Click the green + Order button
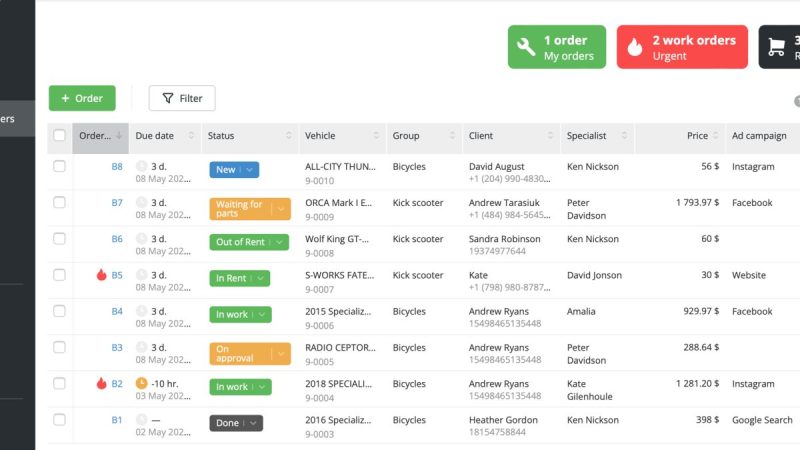 pos(82,98)
